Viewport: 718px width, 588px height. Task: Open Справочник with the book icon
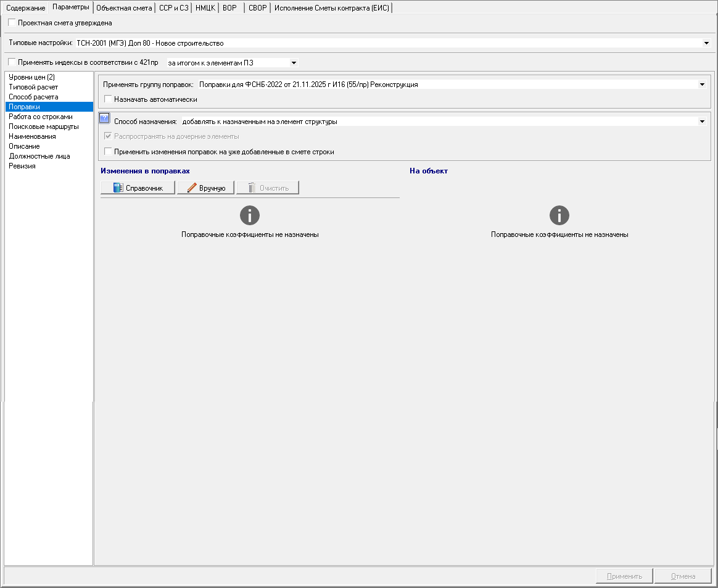click(x=138, y=188)
